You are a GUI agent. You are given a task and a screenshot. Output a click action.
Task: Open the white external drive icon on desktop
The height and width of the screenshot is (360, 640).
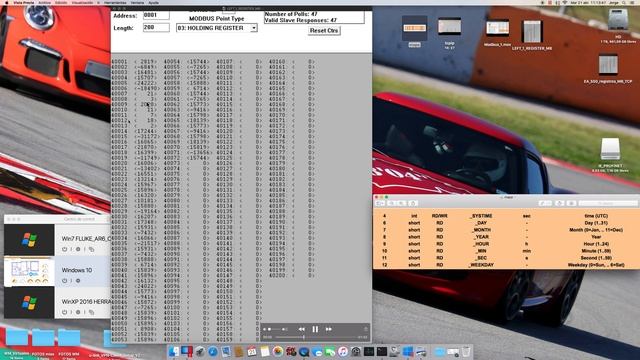(x=610, y=149)
